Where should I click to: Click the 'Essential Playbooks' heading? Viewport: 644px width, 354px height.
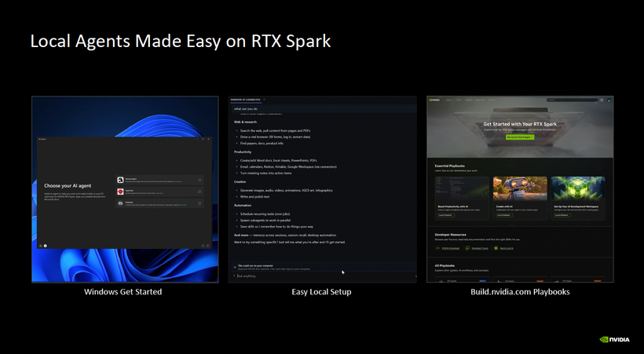tap(450, 166)
